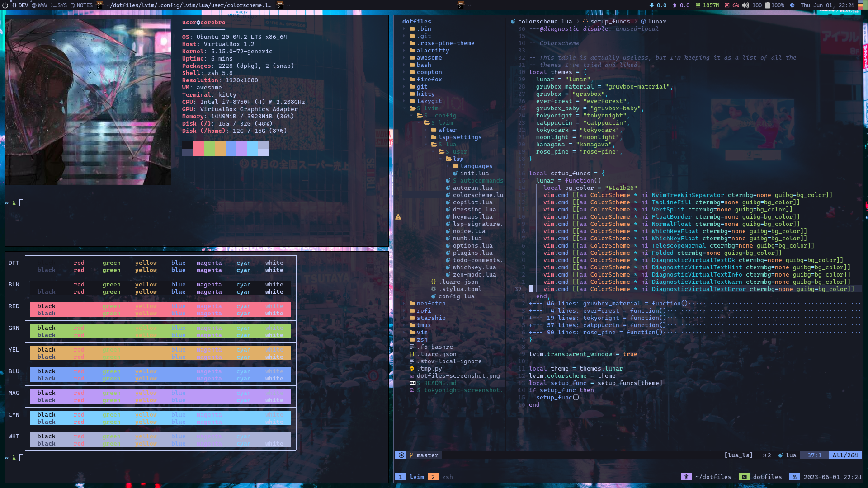Viewport: 868px width, 488px height.
Task: Click the lua filetype icon in statusline
Action: coord(780,455)
